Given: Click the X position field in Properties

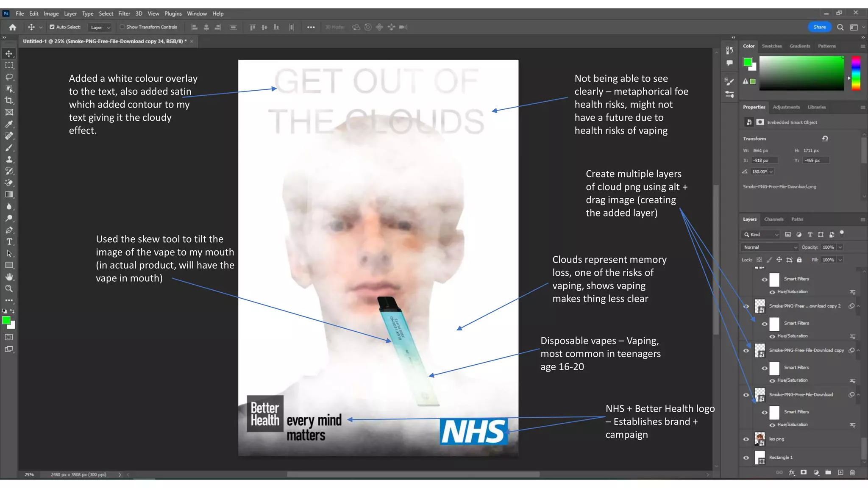Looking at the screenshot, I should 764,161.
